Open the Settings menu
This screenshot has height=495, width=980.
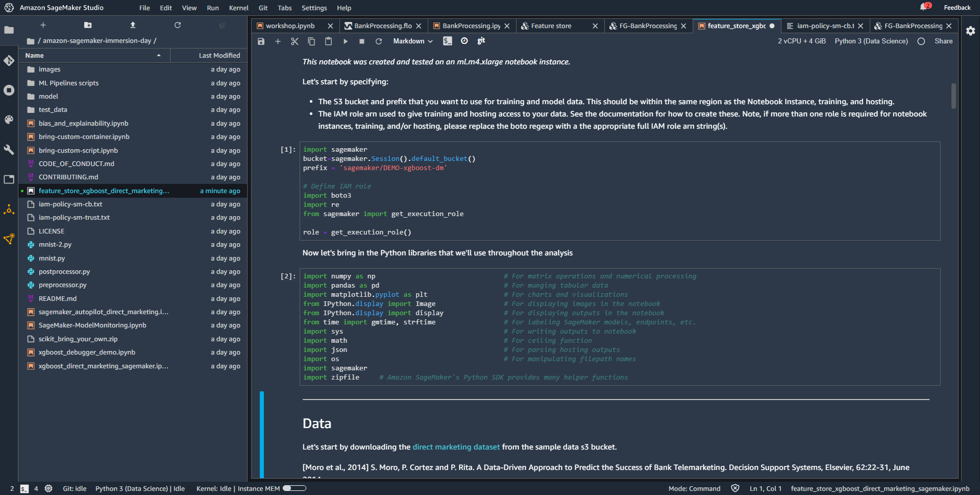[x=314, y=8]
